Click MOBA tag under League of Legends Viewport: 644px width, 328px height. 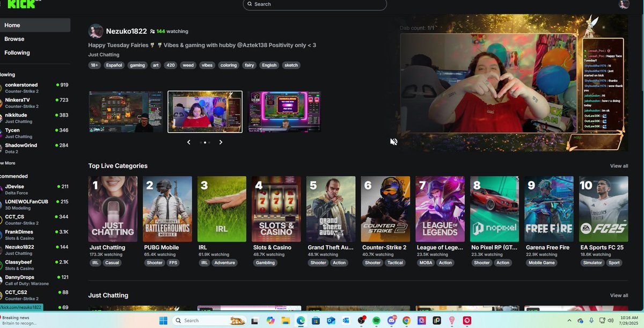tap(426, 263)
